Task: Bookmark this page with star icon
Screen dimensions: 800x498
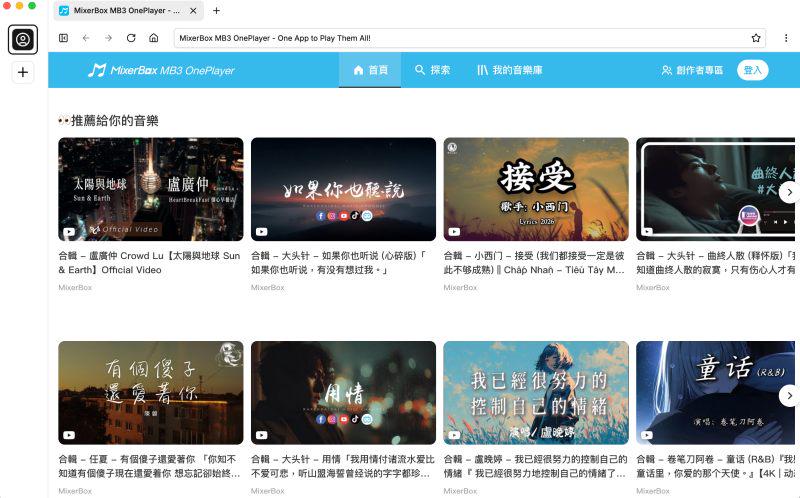Action: [x=756, y=38]
